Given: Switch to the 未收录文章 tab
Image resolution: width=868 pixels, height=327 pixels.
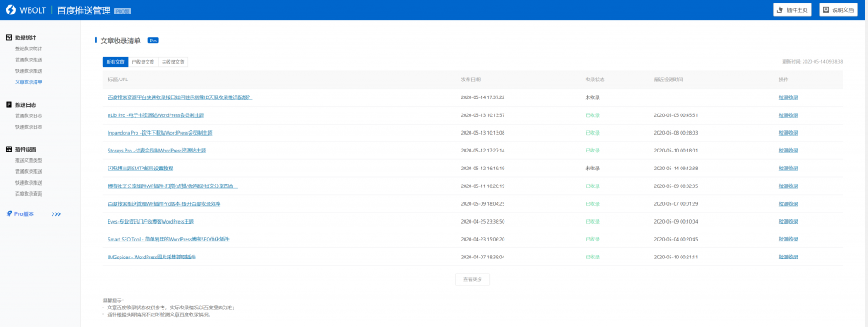Looking at the screenshot, I should point(173,62).
